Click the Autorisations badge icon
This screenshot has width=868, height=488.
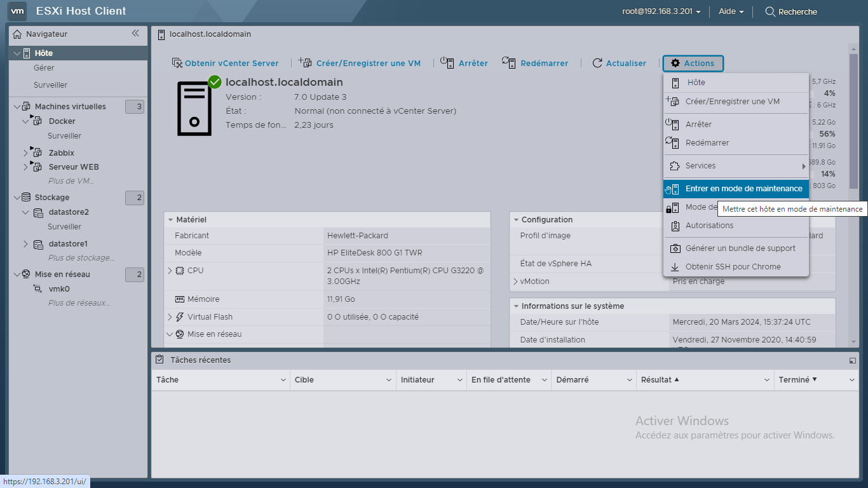(x=675, y=226)
